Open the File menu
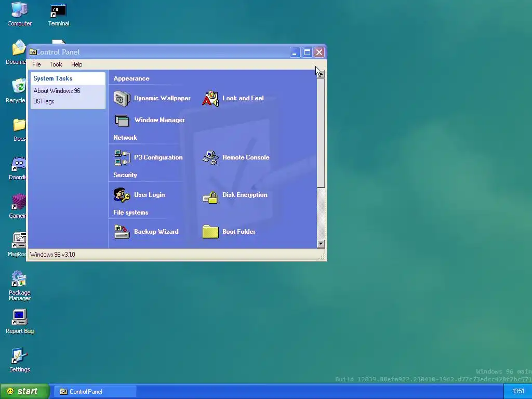 click(36, 64)
